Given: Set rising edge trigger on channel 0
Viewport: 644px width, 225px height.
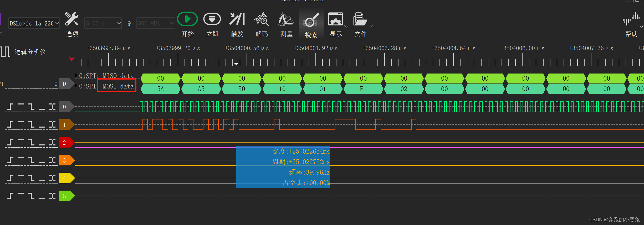Looking at the screenshot, I should [x=10, y=107].
